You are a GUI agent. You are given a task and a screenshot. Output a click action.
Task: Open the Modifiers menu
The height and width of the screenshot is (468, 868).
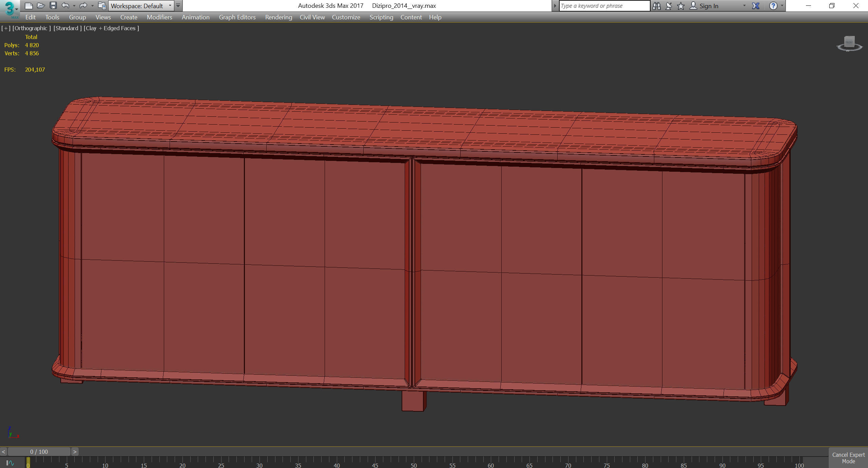[159, 17]
